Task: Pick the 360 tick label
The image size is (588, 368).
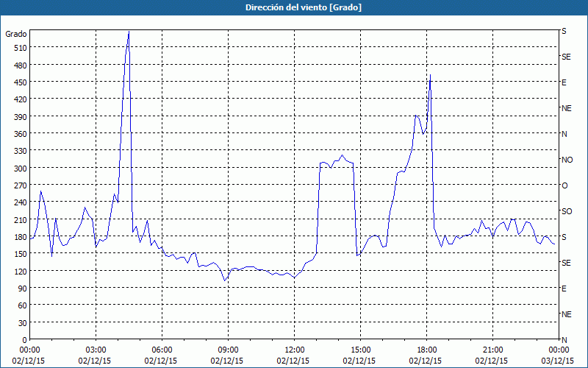Action: (21, 134)
